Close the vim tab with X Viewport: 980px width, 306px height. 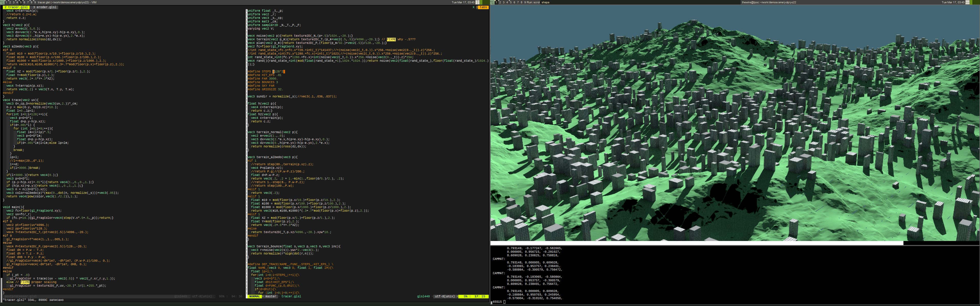coord(474,7)
